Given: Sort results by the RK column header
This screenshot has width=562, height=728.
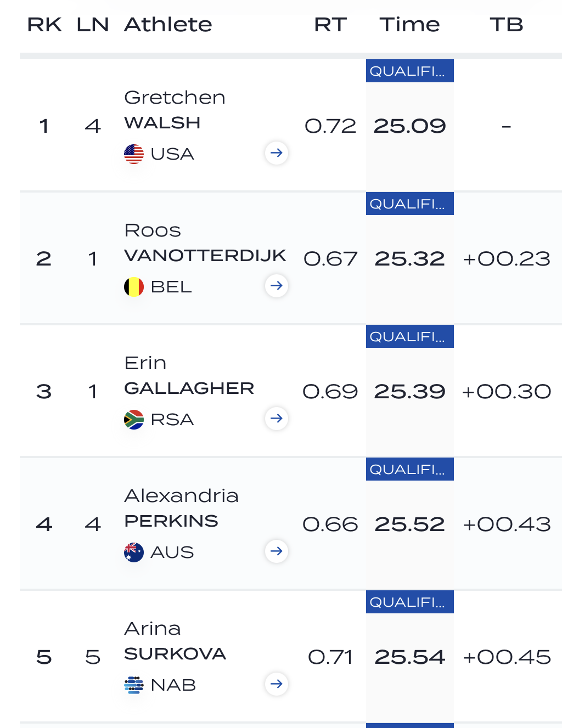Looking at the screenshot, I should coord(44,25).
